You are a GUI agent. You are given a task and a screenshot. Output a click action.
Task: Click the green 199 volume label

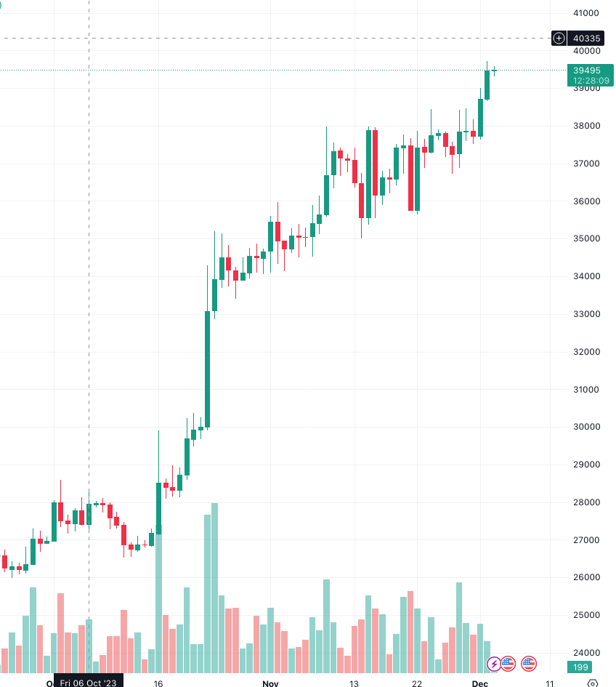coord(580,667)
